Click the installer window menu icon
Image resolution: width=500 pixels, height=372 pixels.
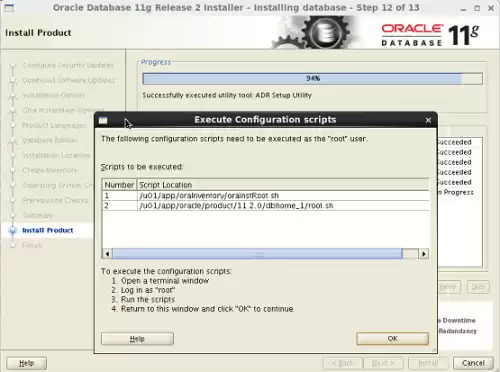pyautogui.click(x=9, y=8)
